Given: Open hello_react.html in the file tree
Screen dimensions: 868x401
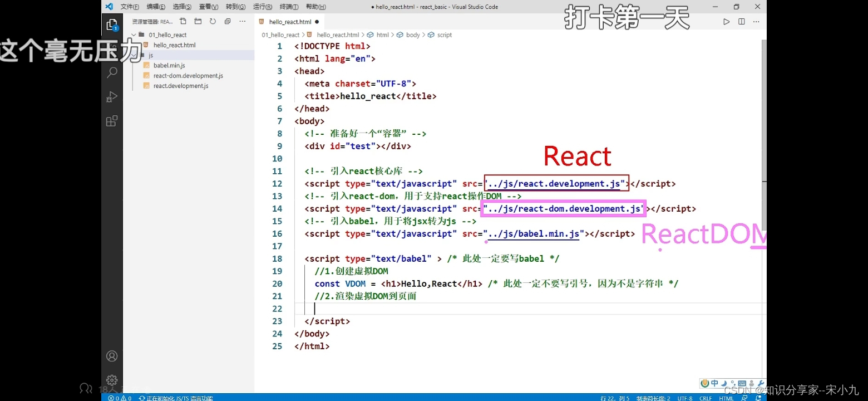Looking at the screenshot, I should coord(174,45).
